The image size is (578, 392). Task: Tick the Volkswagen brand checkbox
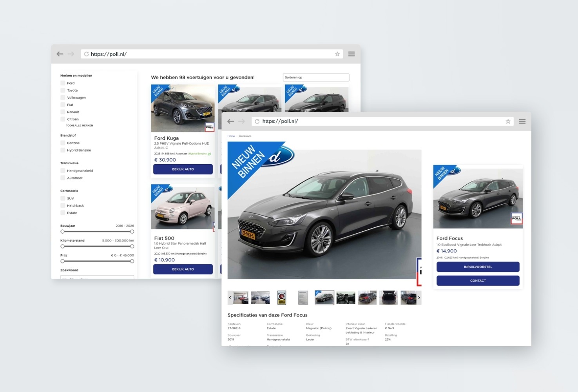tap(63, 98)
